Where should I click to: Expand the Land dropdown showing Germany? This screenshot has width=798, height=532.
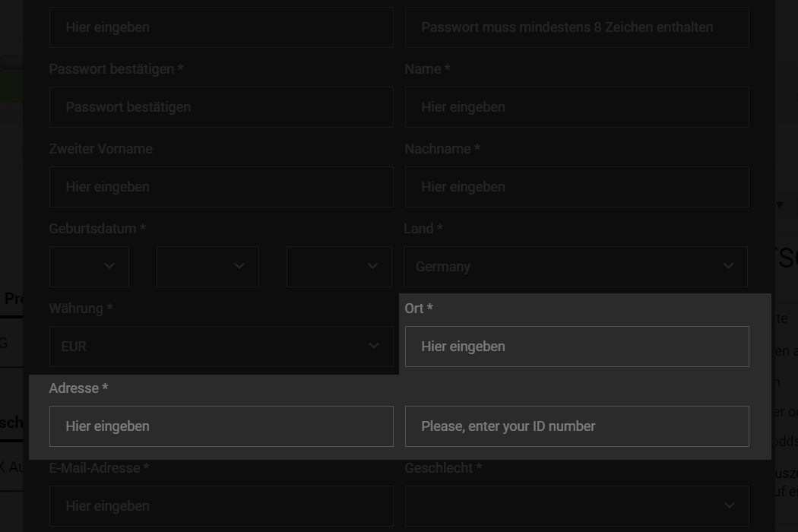[575, 266]
